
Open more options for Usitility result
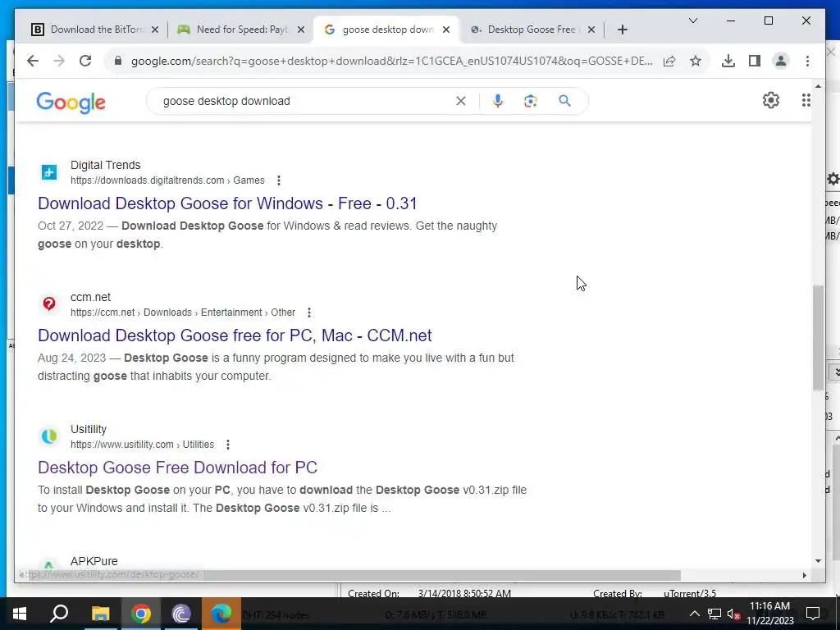coord(228,445)
